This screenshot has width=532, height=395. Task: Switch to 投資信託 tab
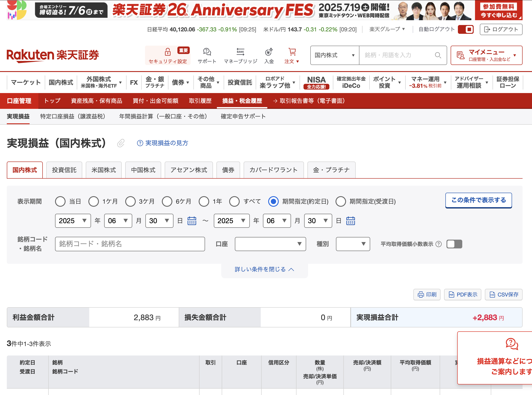pos(64,170)
